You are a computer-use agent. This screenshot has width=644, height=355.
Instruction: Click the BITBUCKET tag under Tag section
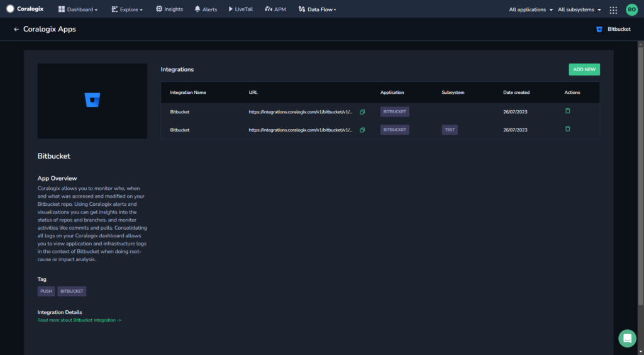coord(72,291)
